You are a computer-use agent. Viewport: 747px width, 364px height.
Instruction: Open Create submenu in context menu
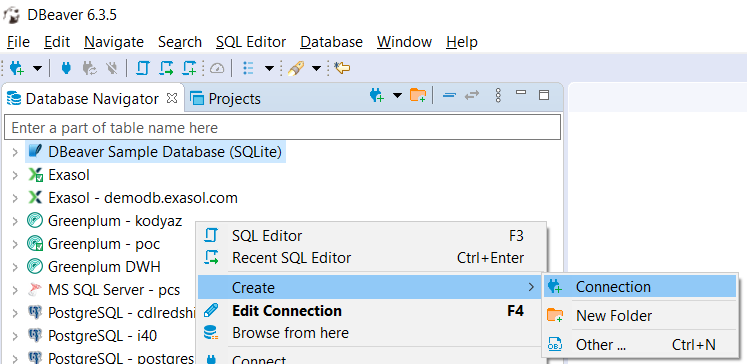click(x=370, y=288)
